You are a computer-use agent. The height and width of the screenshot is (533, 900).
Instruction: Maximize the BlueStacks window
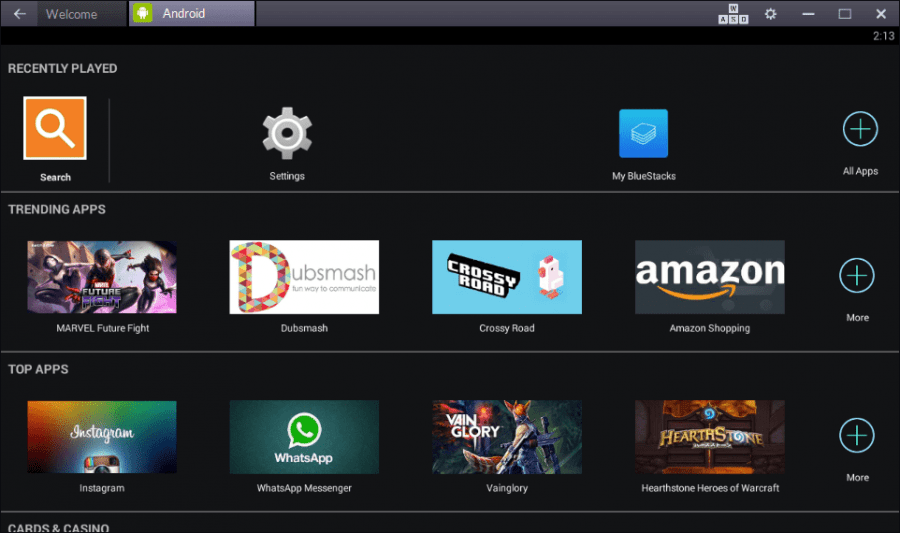point(844,14)
